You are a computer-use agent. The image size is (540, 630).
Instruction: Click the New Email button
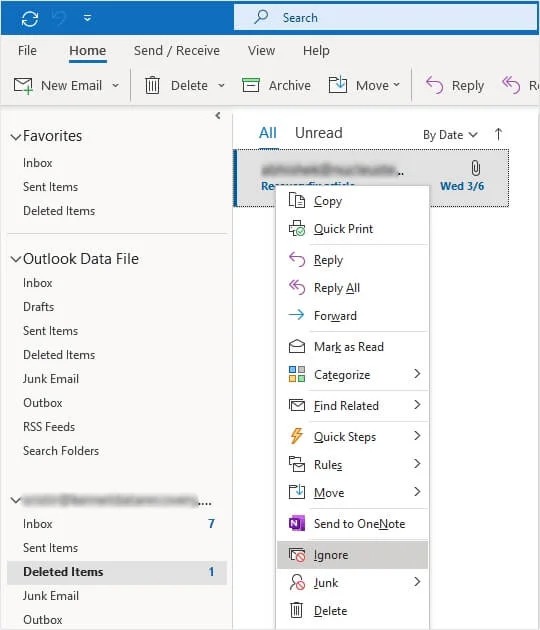(x=58, y=86)
